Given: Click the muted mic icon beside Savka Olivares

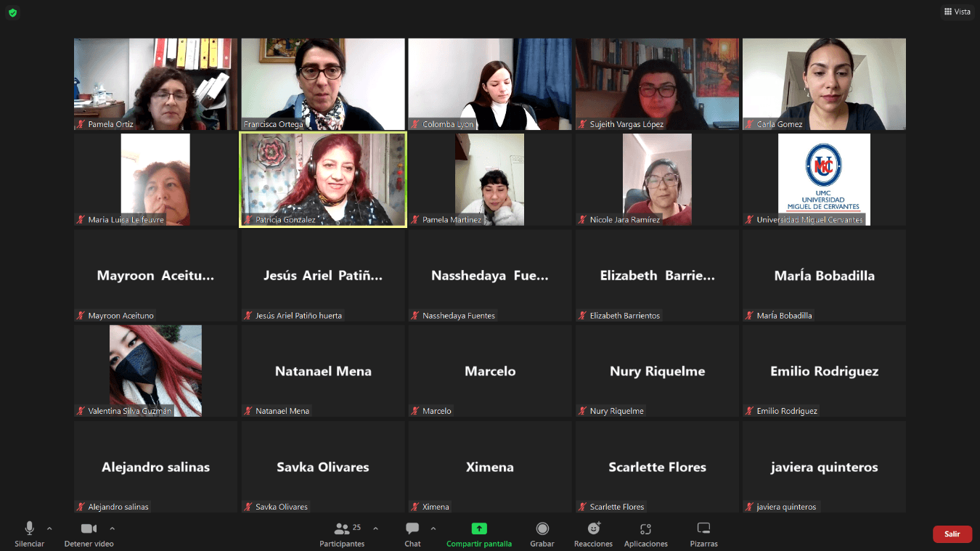Looking at the screenshot, I should point(248,507).
